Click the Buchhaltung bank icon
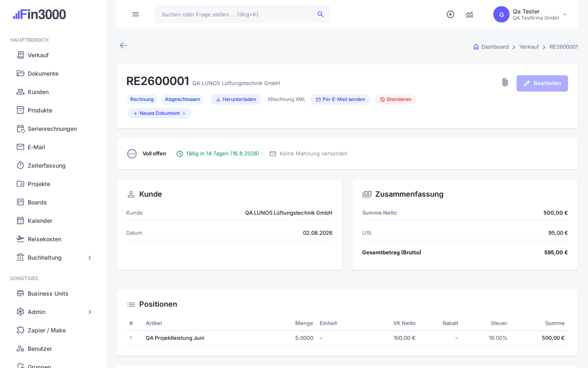588x368 pixels. coord(20,257)
